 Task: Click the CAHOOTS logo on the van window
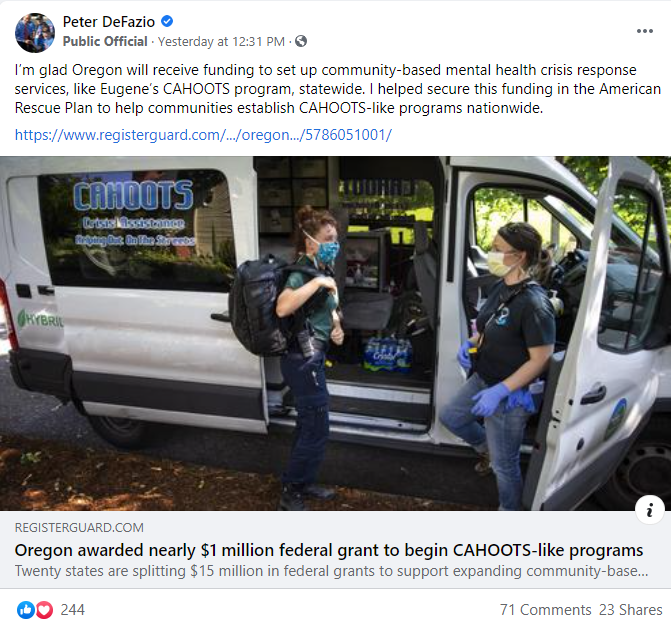coord(134,196)
